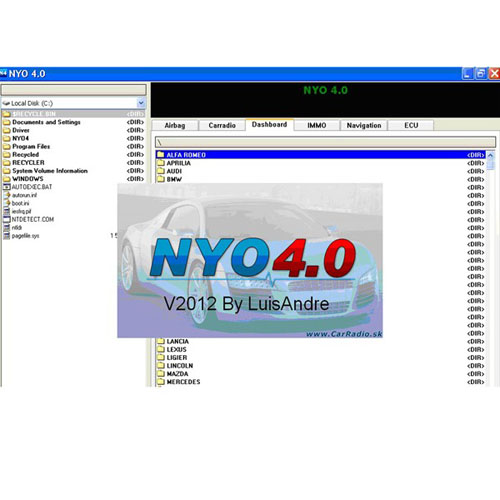Close the NYO 4.0 window
The image size is (500, 500).
[494, 74]
